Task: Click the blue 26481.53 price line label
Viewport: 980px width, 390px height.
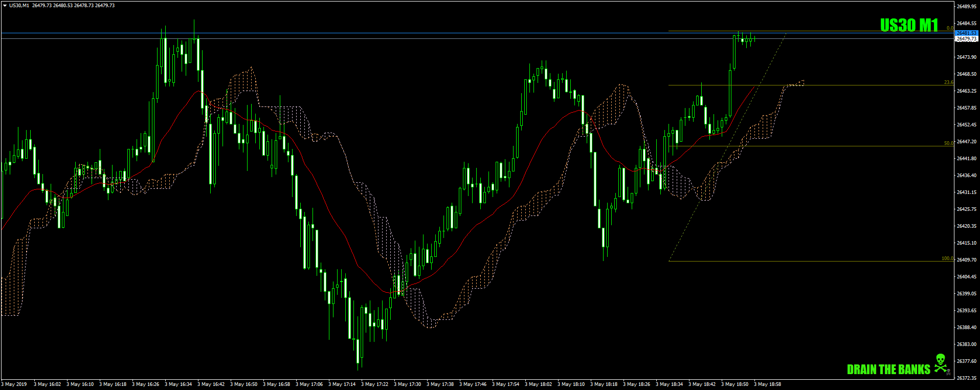Action: point(966,33)
